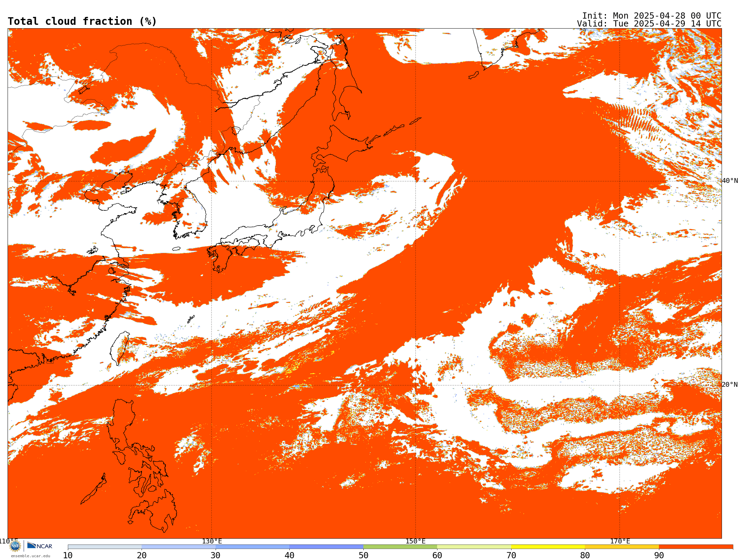Click the 20°N latitude label
Screen dimensions: 744x560
pos(730,385)
